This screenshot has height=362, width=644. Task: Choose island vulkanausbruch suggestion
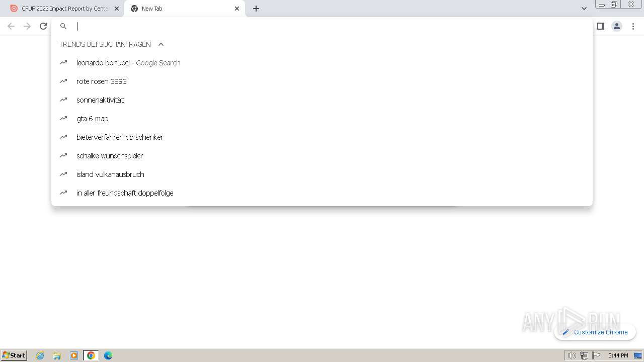pos(322,174)
